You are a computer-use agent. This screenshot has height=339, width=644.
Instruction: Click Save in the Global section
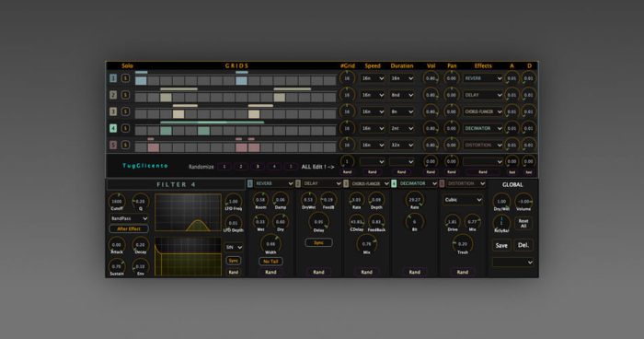pyautogui.click(x=501, y=246)
